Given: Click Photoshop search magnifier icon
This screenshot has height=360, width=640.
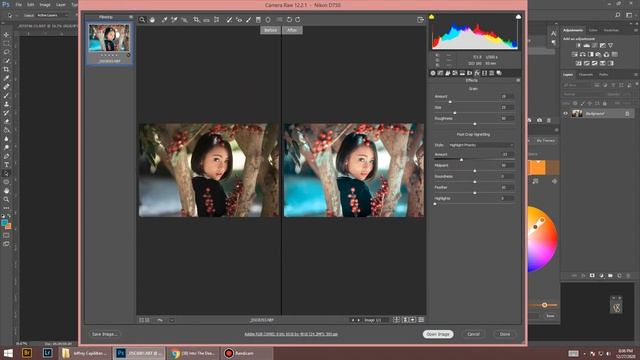Looking at the screenshot, I should click(x=618, y=15).
